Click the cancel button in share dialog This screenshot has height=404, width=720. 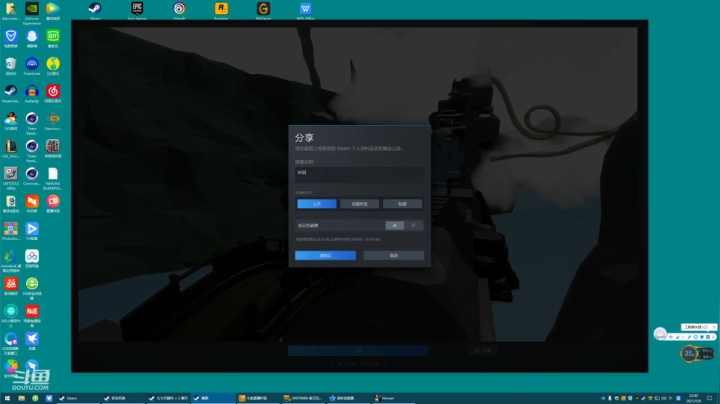(x=394, y=255)
